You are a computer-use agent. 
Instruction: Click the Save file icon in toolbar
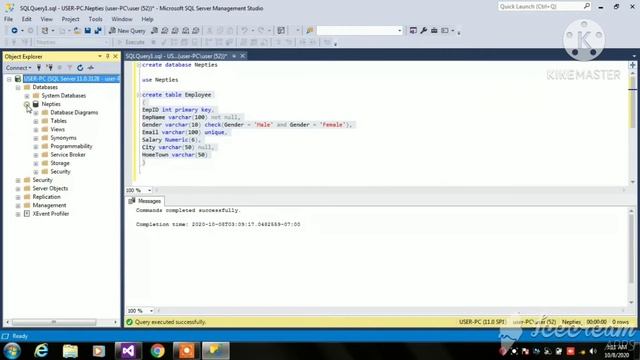[x=87, y=31]
